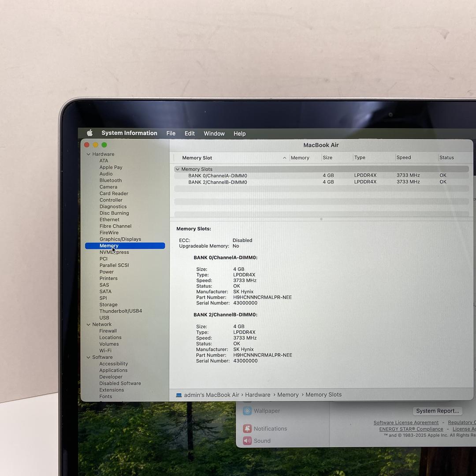Select Storage in the Hardware list
476x476 pixels.
tap(108, 305)
